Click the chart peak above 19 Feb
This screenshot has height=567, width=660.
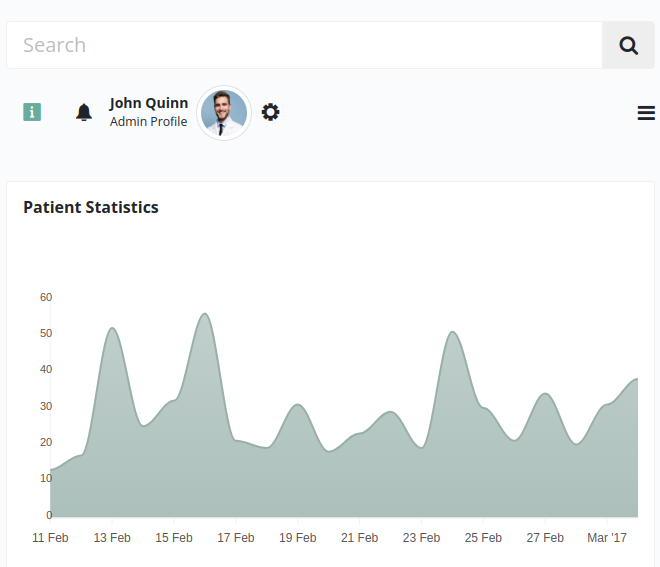297,405
